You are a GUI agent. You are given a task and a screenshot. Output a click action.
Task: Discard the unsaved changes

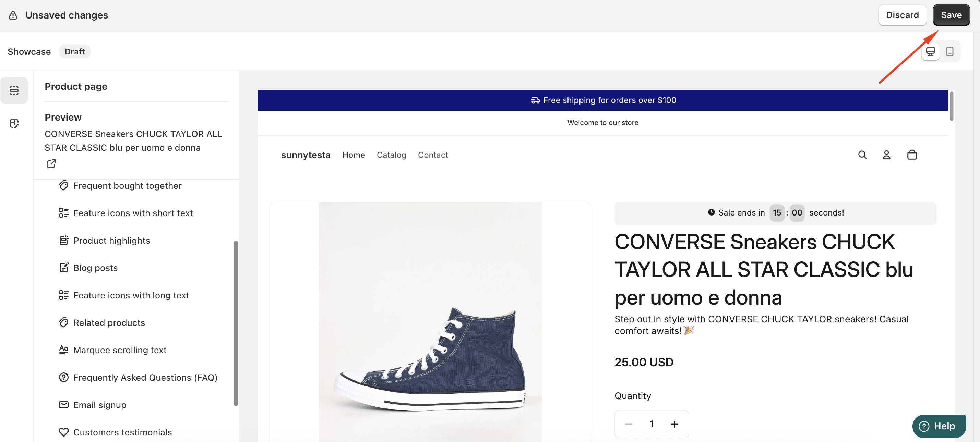(902, 15)
